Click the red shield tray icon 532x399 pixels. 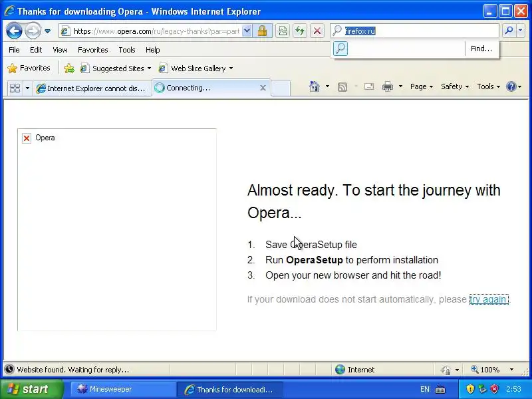(495, 389)
